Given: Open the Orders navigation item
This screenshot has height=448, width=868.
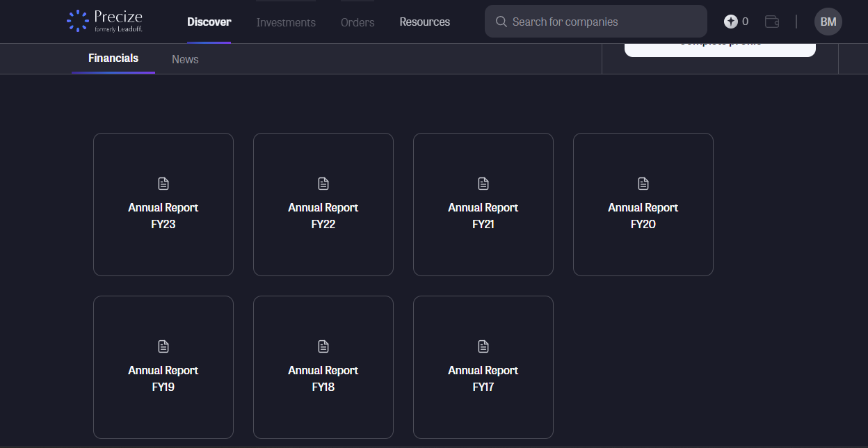Looking at the screenshot, I should [x=357, y=22].
